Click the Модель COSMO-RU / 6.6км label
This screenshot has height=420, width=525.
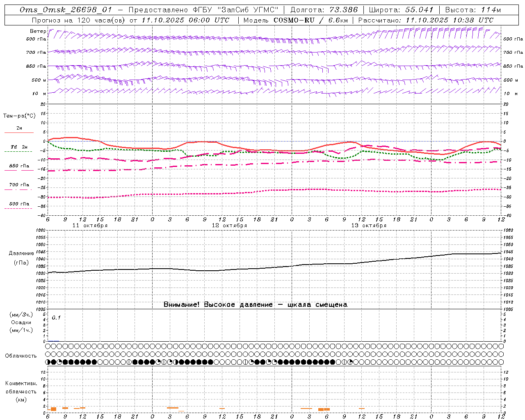click(296, 20)
